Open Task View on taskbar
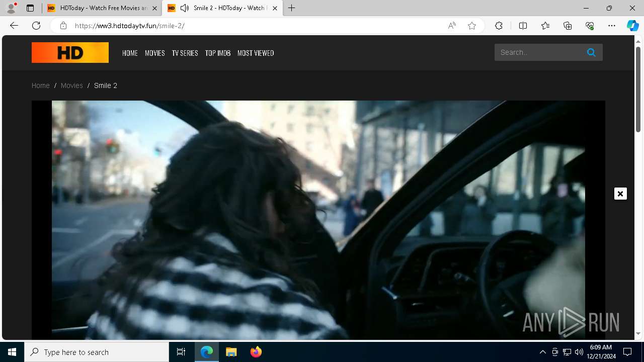 click(181, 352)
